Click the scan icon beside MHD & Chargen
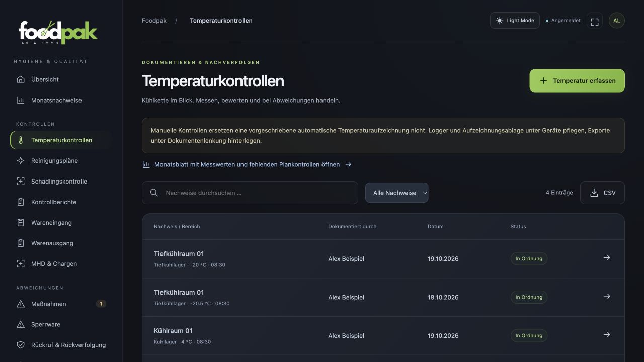 pos(21,264)
